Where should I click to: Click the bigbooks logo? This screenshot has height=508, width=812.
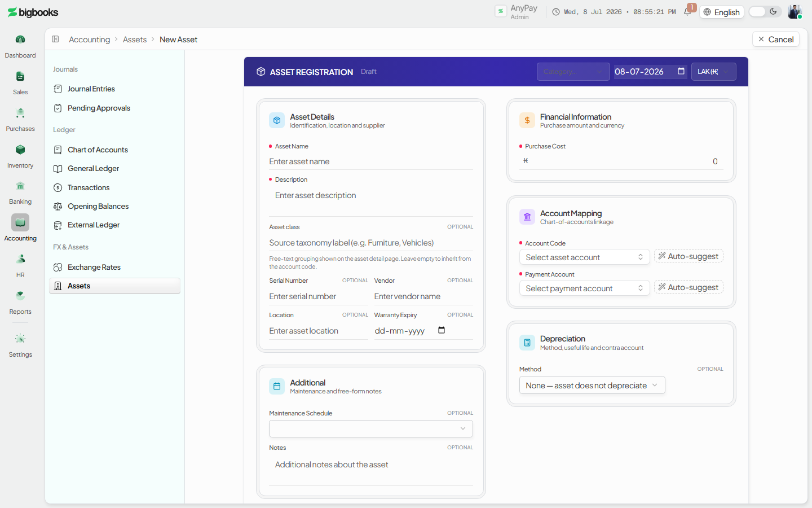tap(33, 12)
